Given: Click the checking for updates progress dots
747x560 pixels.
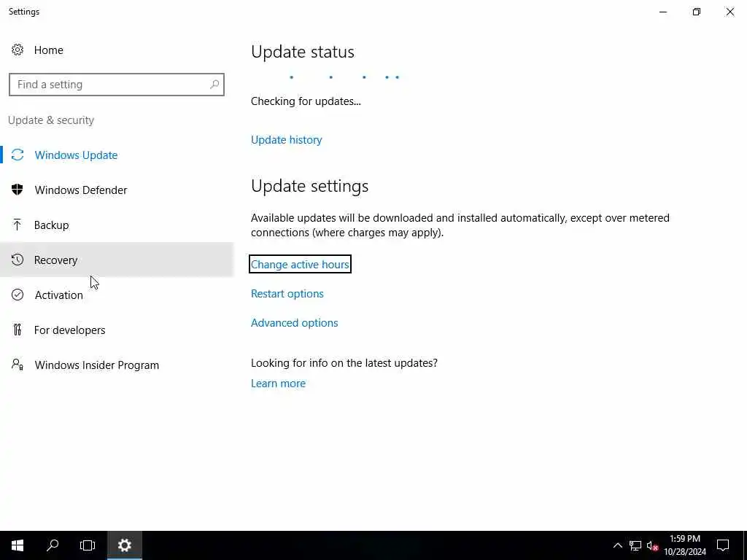Looking at the screenshot, I should click(x=344, y=77).
